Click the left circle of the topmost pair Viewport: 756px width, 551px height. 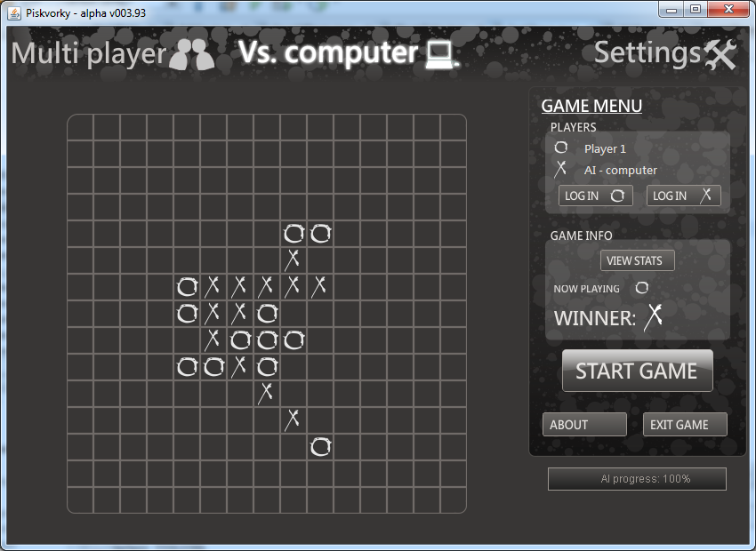click(294, 234)
